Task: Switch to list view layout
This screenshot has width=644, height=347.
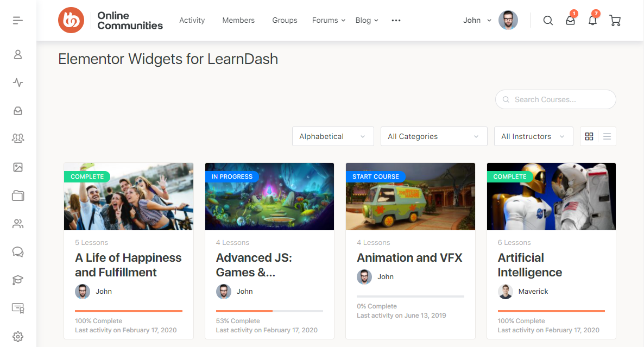Action: pyautogui.click(x=607, y=136)
